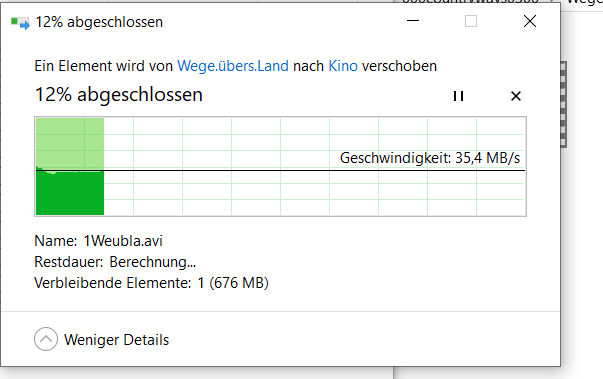
Task: Click the large 12% abgeschlossen heading
Action: coord(119,95)
